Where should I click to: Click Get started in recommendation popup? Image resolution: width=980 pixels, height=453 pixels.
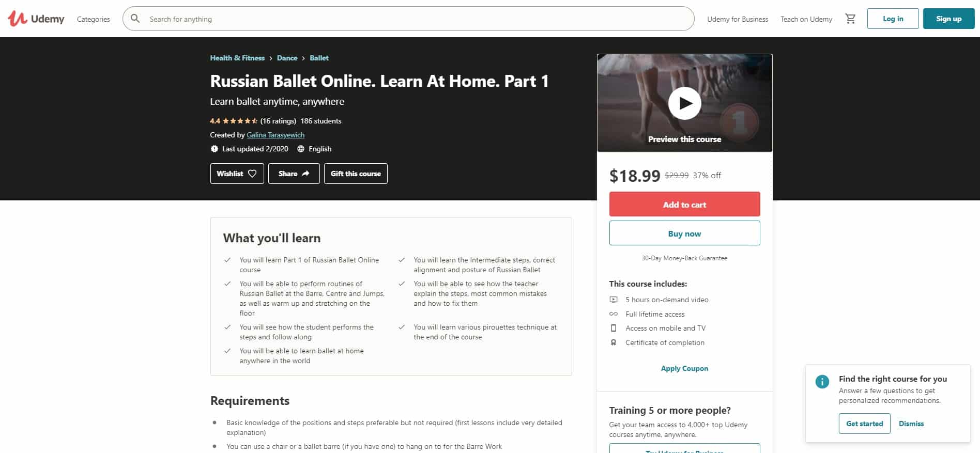click(864, 424)
